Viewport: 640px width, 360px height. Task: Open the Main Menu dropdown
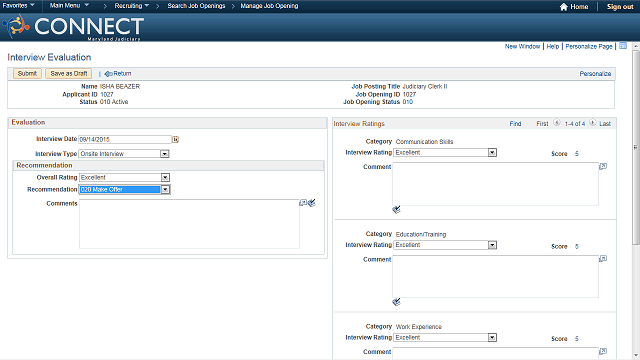point(69,6)
